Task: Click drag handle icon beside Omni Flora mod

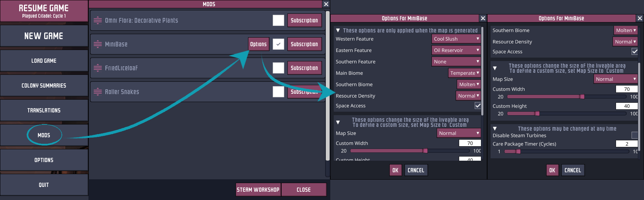Action: click(x=98, y=20)
